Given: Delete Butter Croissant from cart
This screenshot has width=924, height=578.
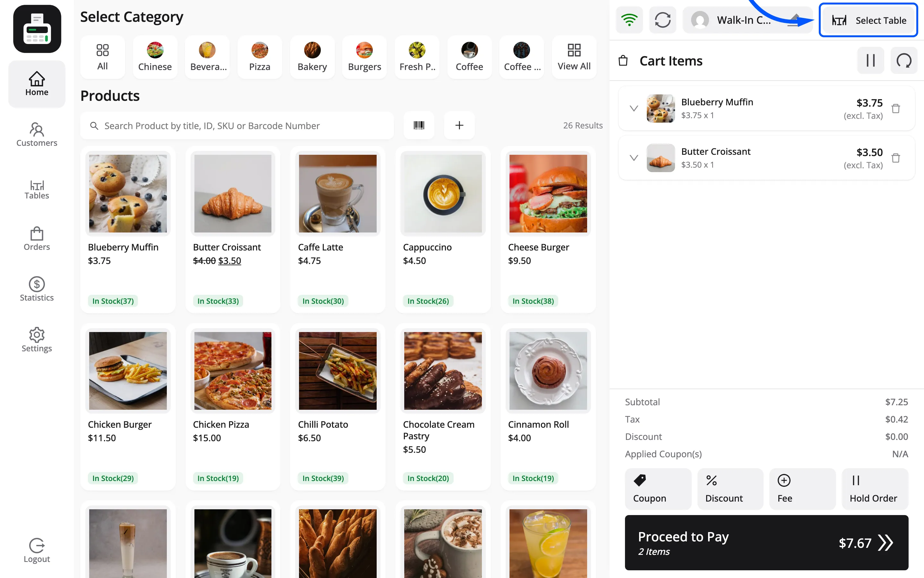Looking at the screenshot, I should click(896, 158).
